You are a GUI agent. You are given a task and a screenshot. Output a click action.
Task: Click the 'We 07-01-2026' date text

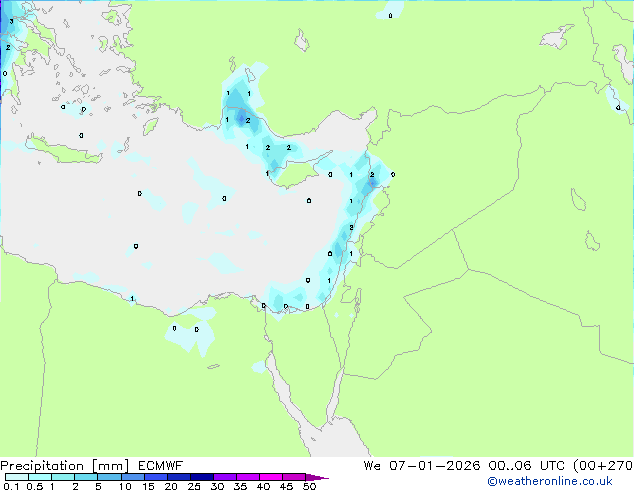pyautogui.click(x=422, y=466)
